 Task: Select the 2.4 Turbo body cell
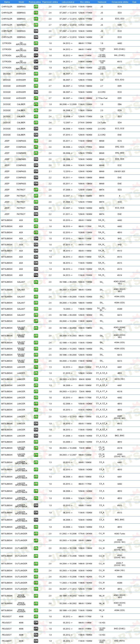tap(102, 122)
